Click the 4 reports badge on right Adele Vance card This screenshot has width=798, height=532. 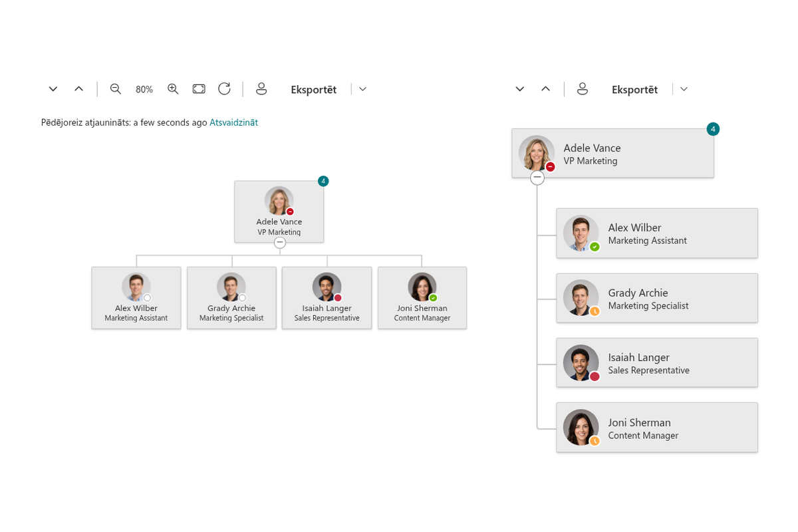pos(713,129)
